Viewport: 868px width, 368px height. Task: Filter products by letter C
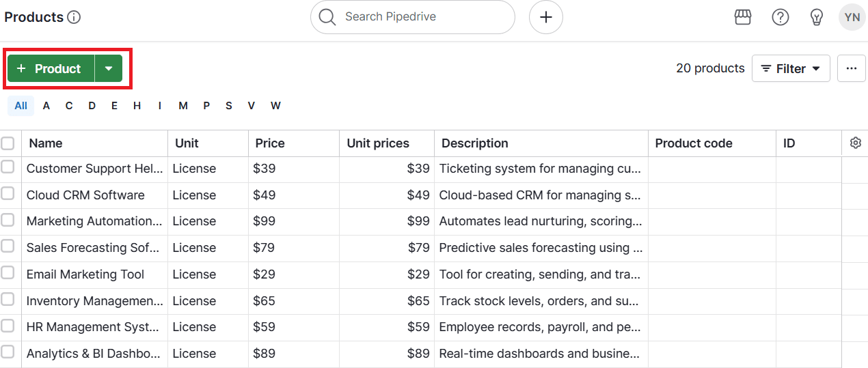click(x=69, y=105)
